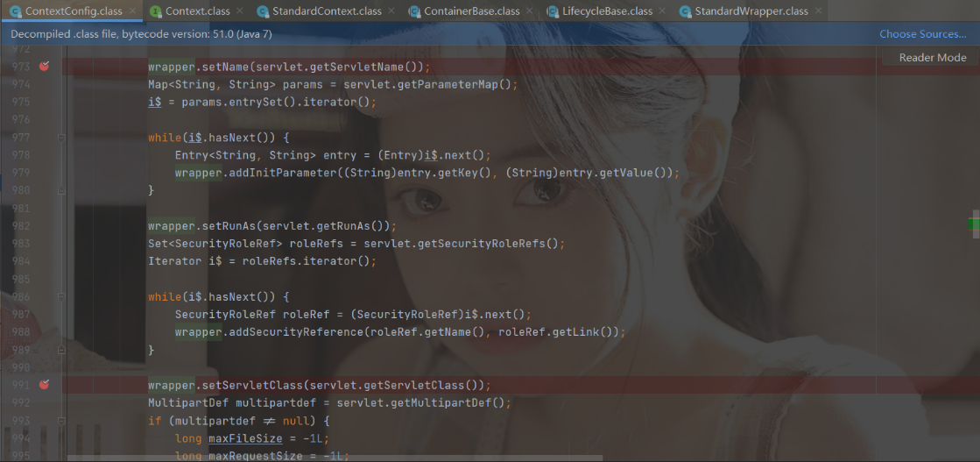Remove the breakpoint on line 973

coord(44,67)
